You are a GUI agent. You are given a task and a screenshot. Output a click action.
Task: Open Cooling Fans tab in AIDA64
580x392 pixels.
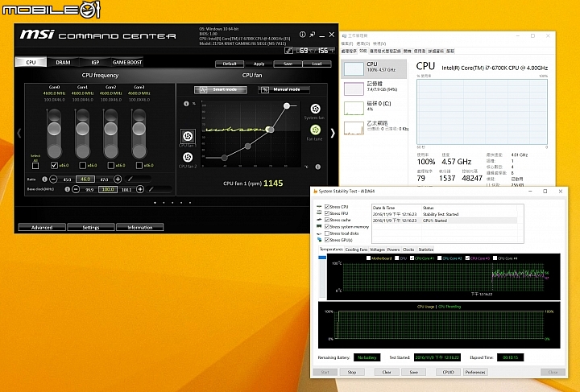point(356,250)
